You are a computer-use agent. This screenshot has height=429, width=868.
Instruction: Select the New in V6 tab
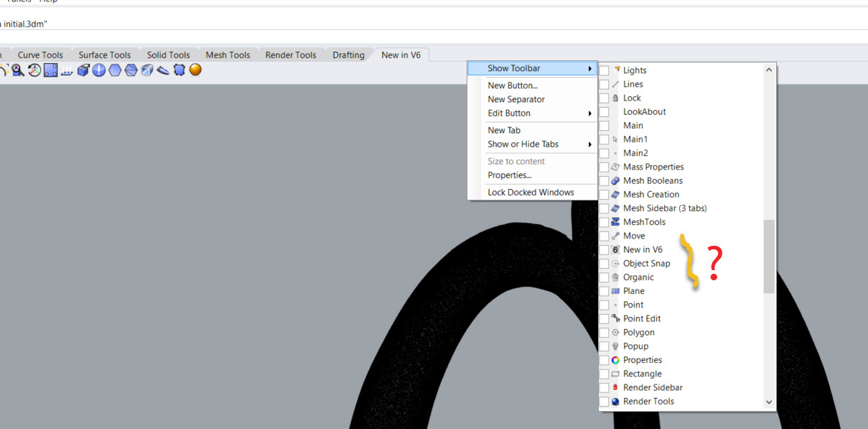pyautogui.click(x=401, y=55)
